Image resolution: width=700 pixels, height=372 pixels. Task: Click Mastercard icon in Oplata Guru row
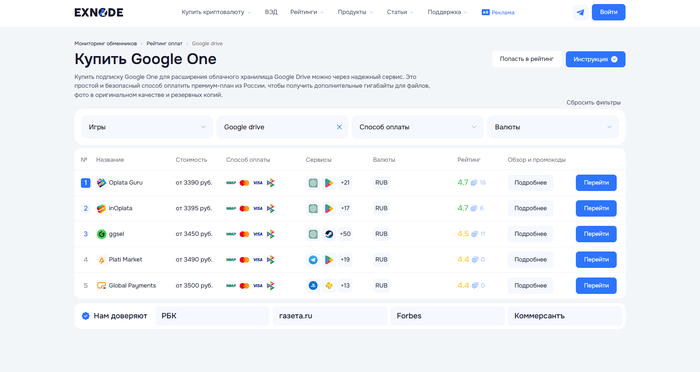(244, 183)
